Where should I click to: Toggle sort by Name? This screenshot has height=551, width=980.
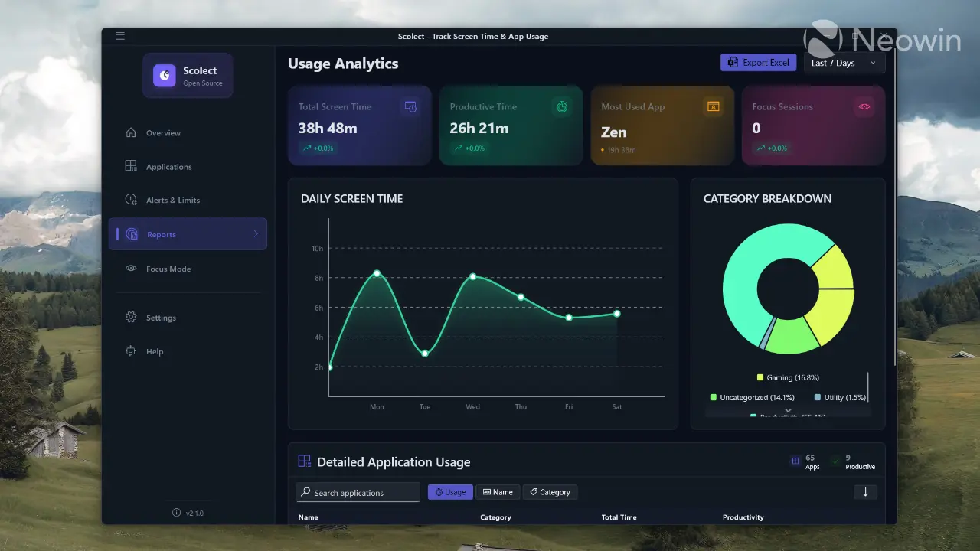(x=498, y=492)
